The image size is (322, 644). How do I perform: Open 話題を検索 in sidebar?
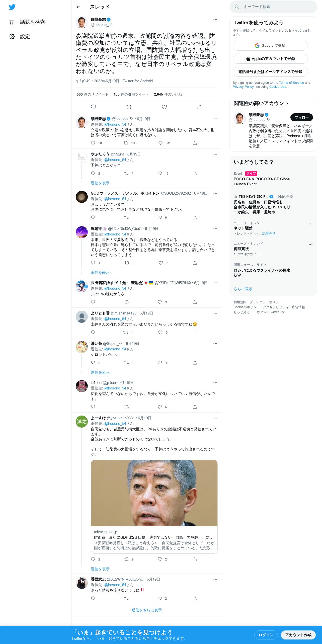pos(27,22)
